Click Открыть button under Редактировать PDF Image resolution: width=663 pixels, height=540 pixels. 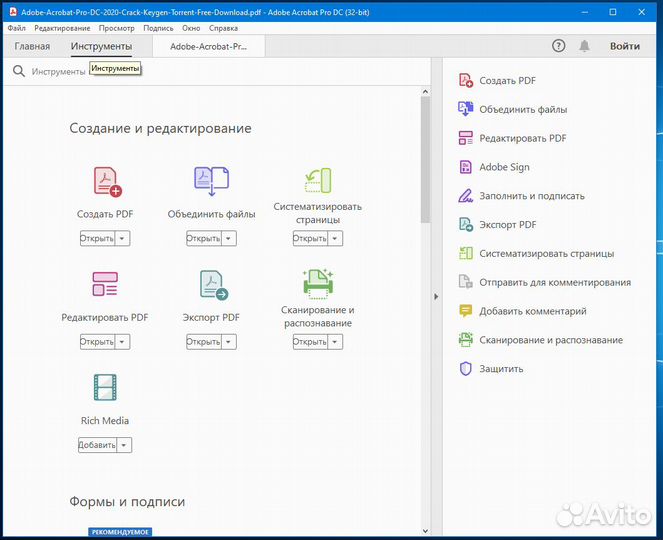[x=97, y=342]
